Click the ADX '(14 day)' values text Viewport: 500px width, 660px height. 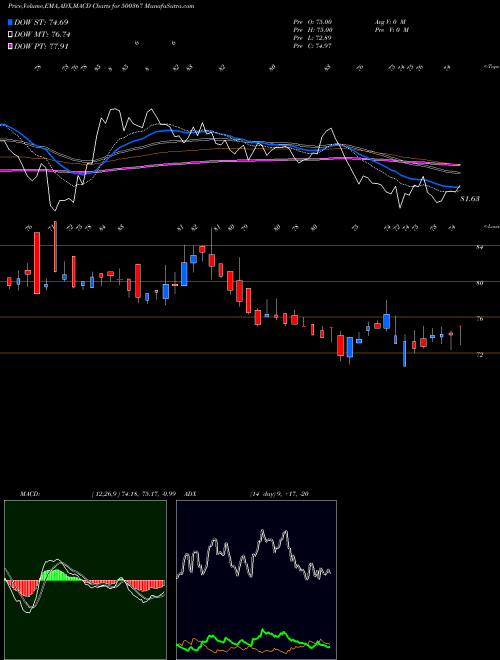(x=279, y=494)
